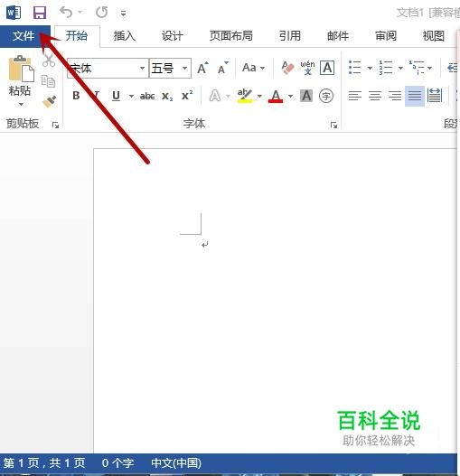Click the 第 1 页，共 1 页 status

pos(44,463)
